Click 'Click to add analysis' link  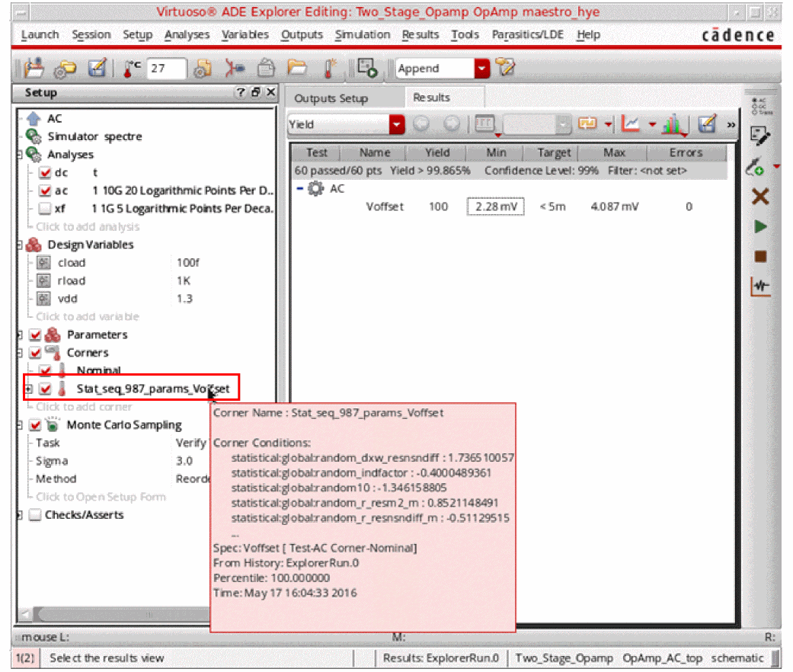pos(88,226)
